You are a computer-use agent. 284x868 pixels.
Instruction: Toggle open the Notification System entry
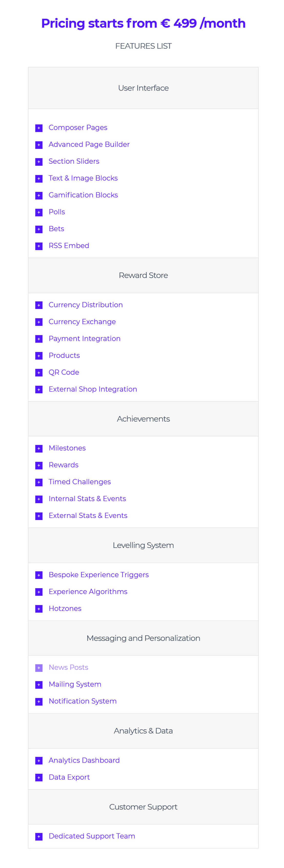[38, 701]
